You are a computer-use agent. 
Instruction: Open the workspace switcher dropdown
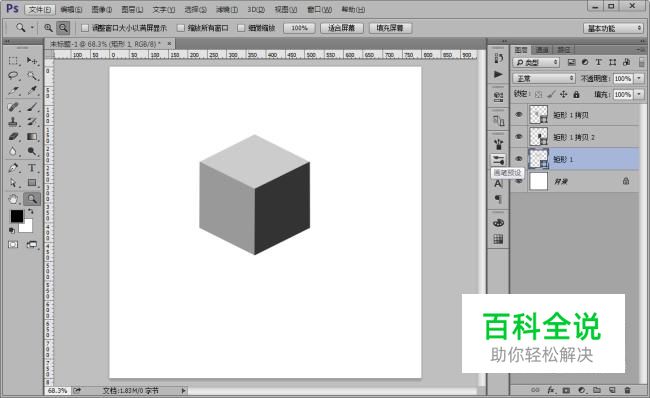tap(613, 28)
